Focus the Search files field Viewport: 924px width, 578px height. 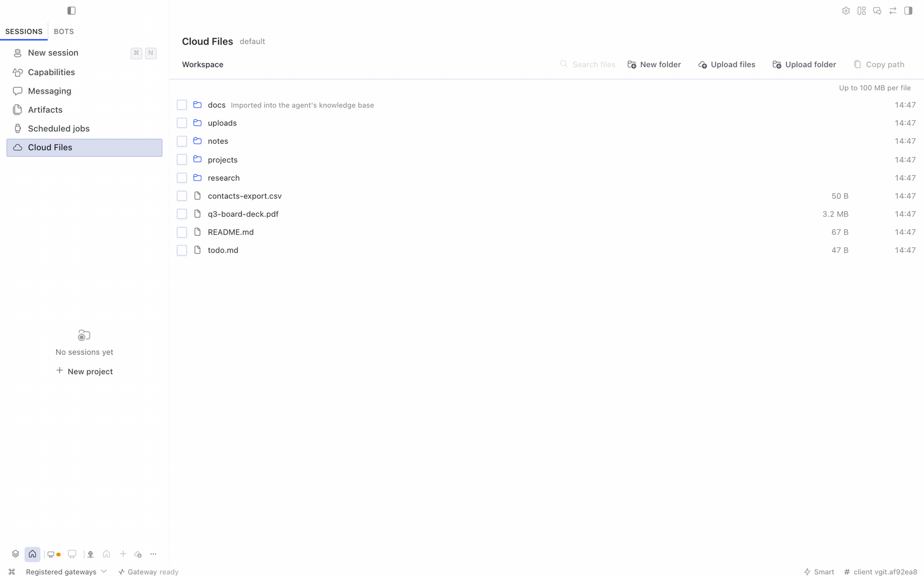click(x=588, y=64)
